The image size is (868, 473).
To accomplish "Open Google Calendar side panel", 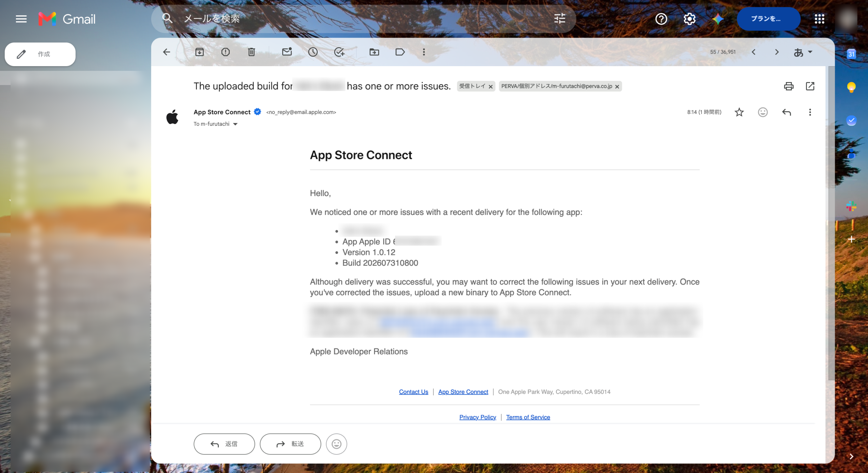I will pos(851,54).
